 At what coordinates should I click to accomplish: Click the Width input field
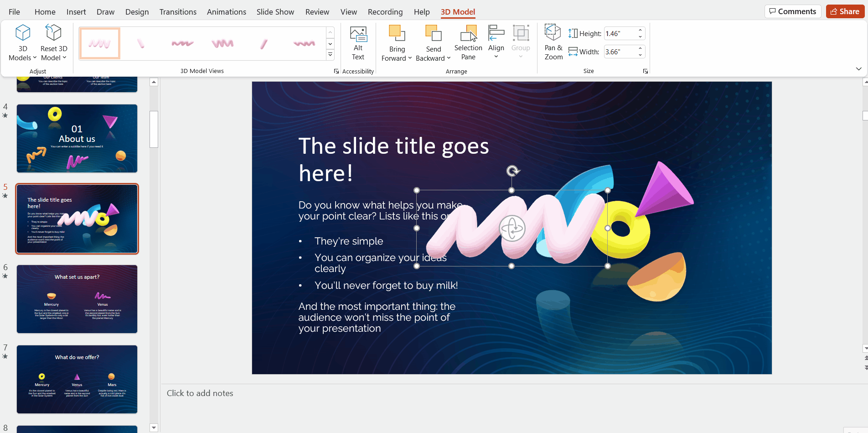pos(620,52)
